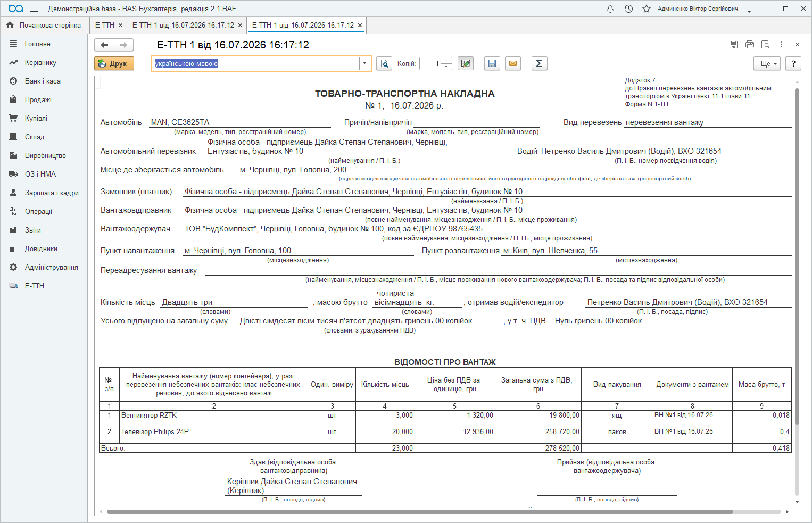Screen dimensions: 812x523
Task: Open service settings icon near user name
Action: tap(749, 9)
